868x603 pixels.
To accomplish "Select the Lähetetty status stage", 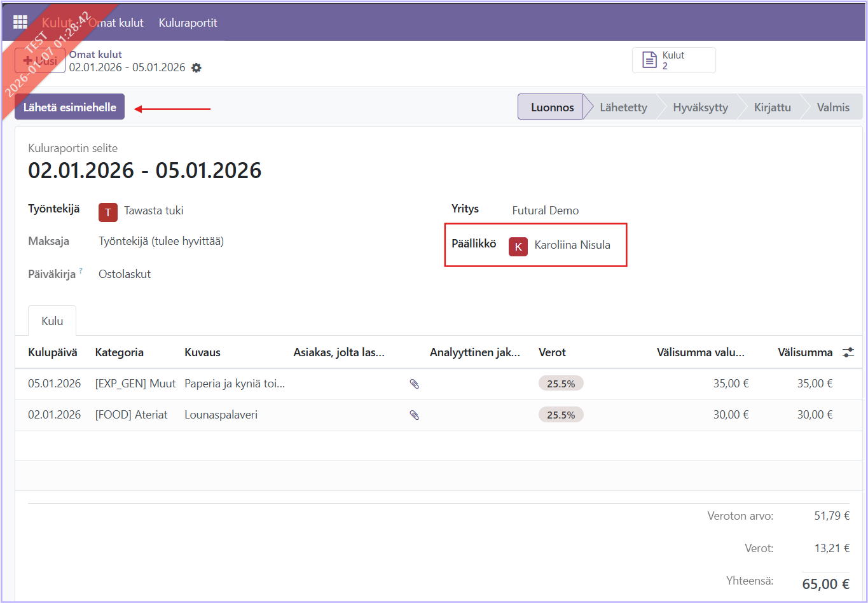I will click(623, 107).
